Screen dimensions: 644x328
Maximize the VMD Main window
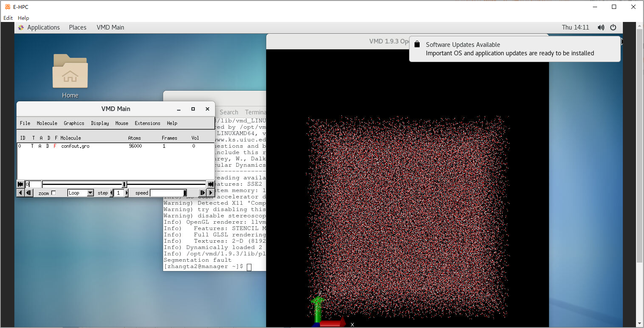(193, 109)
